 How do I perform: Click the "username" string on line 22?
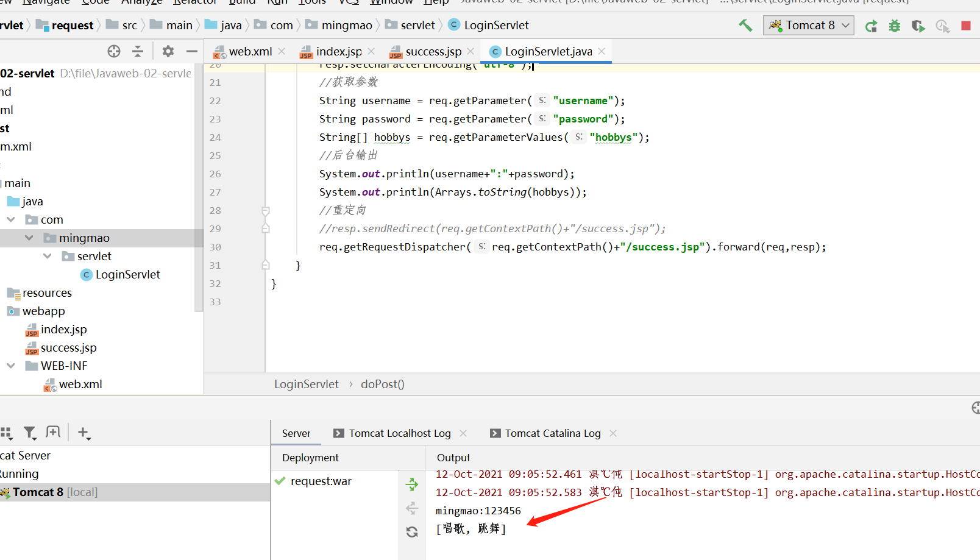point(583,101)
